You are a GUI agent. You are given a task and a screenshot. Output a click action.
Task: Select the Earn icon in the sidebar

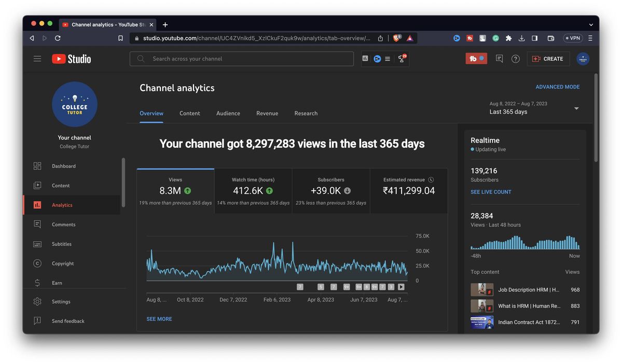pos(37,283)
